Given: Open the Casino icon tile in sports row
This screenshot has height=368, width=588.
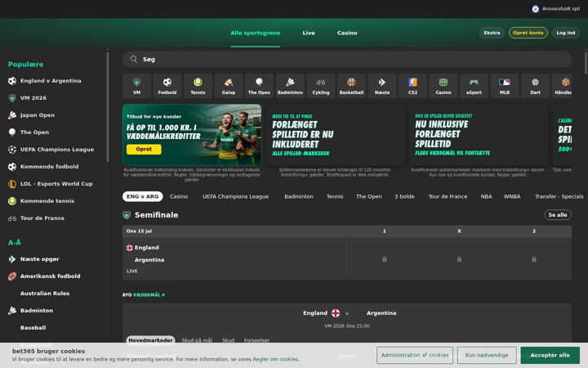Looking at the screenshot, I should [x=443, y=86].
